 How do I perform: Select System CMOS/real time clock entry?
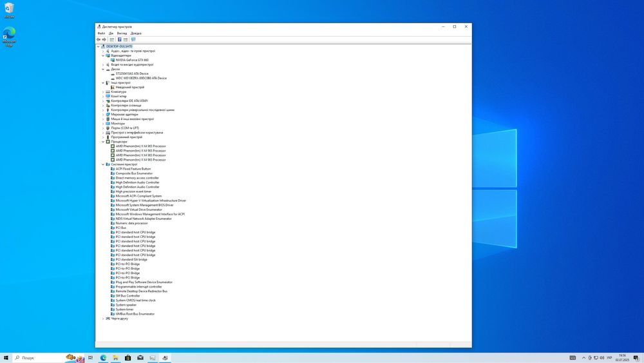tap(135, 300)
